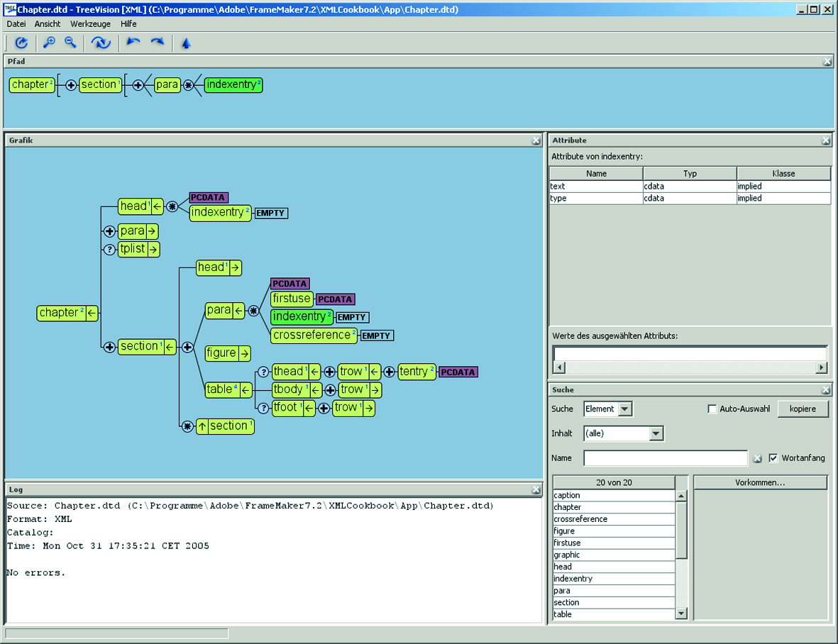Enable the Auto-Auswahl checkbox
This screenshot has width=838, height=644.
tap(712, 409)
